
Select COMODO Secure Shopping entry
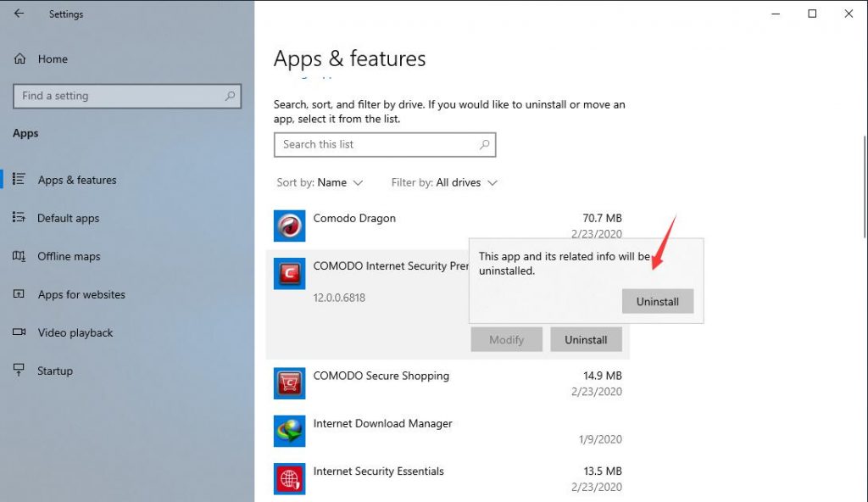(x=448, y=383)
